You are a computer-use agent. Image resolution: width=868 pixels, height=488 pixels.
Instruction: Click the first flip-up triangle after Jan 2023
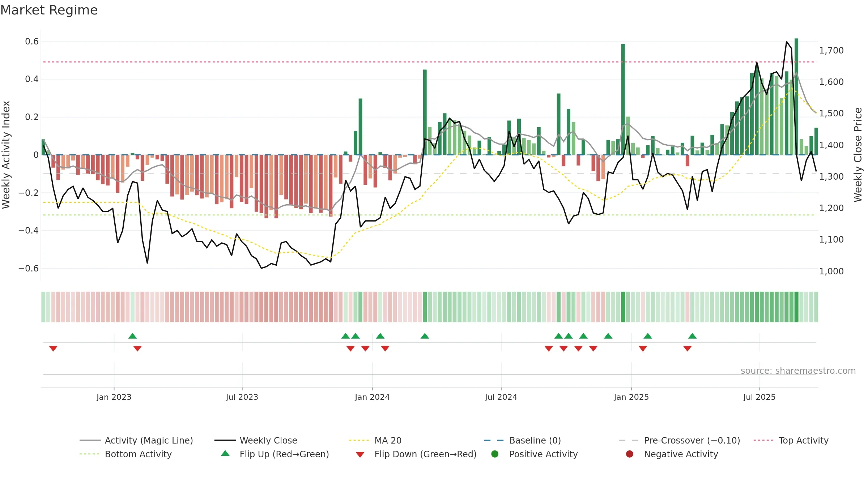pos(132,336)
